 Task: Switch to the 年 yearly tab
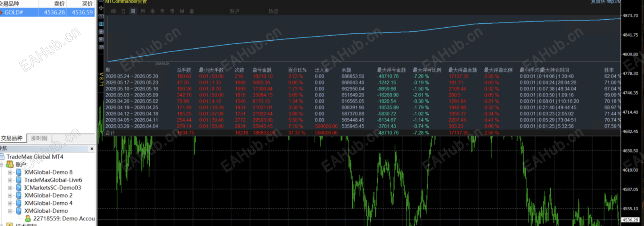[x=162, y=11]
